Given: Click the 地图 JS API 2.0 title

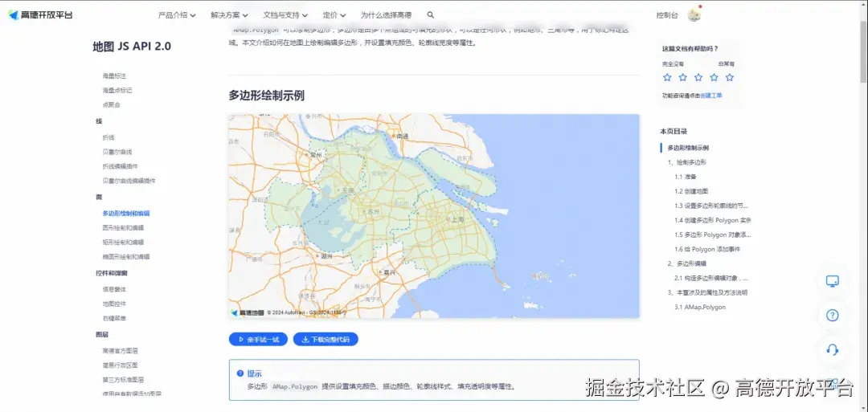Looking at the screenshot, I should point(132,47).
